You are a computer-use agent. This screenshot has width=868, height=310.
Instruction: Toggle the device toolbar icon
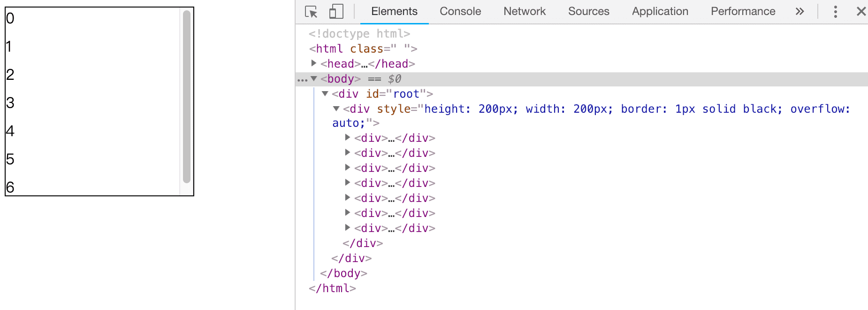[336, 12]
